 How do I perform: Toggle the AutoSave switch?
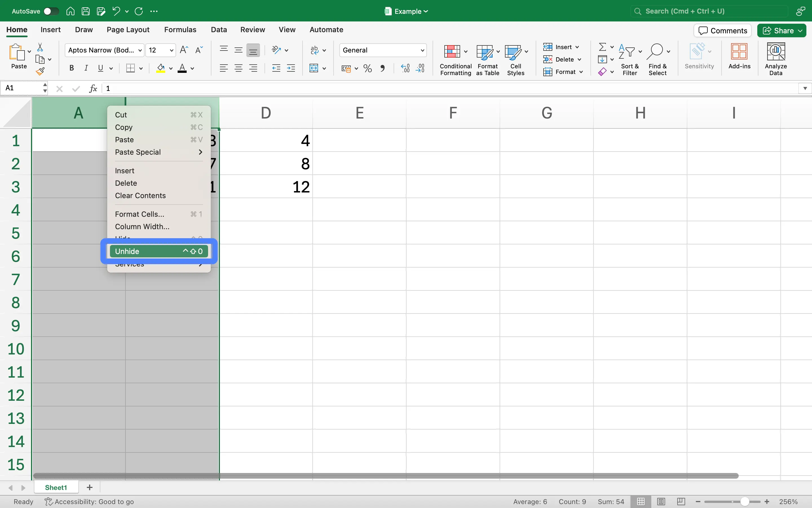(x=51, y=11)
